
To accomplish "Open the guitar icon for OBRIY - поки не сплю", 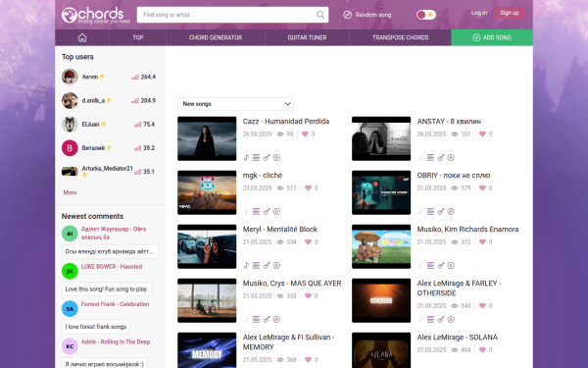I will (x=441, y=212).
